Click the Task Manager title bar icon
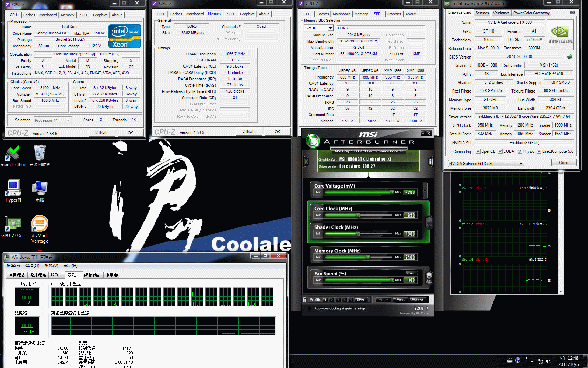The image size is (588, 368). 7,257
